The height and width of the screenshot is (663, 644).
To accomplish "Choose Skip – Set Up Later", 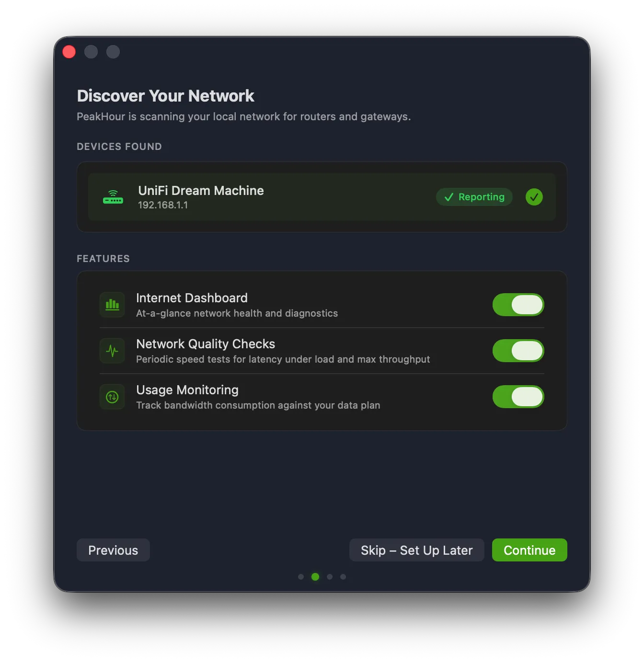I will tap(416, 550).
